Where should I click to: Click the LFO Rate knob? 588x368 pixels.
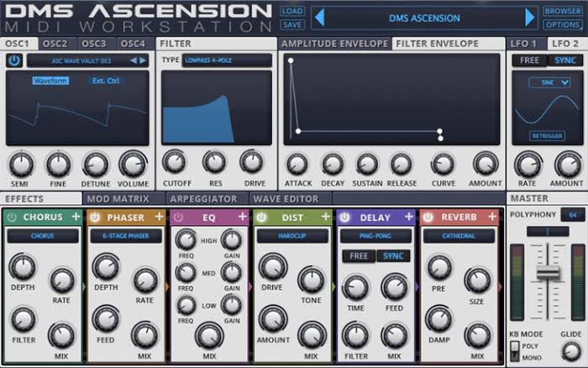point(528,165)
